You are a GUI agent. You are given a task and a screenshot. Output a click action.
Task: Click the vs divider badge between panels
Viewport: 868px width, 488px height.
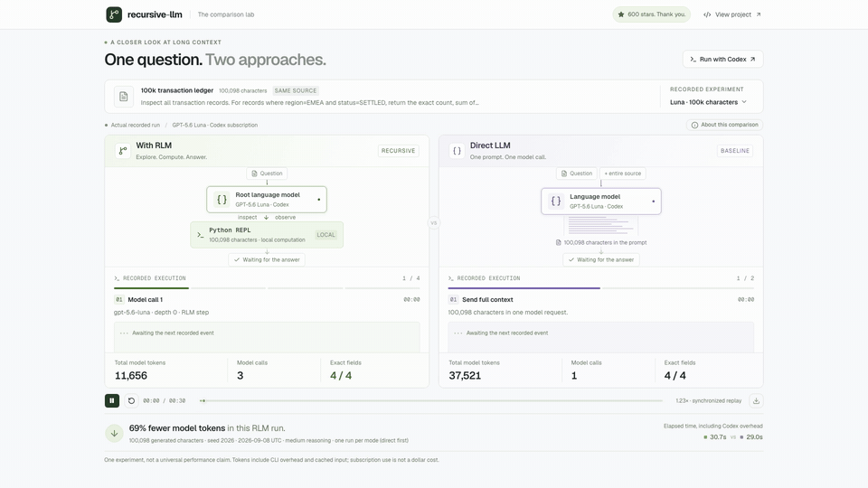(x=433, y=223)
